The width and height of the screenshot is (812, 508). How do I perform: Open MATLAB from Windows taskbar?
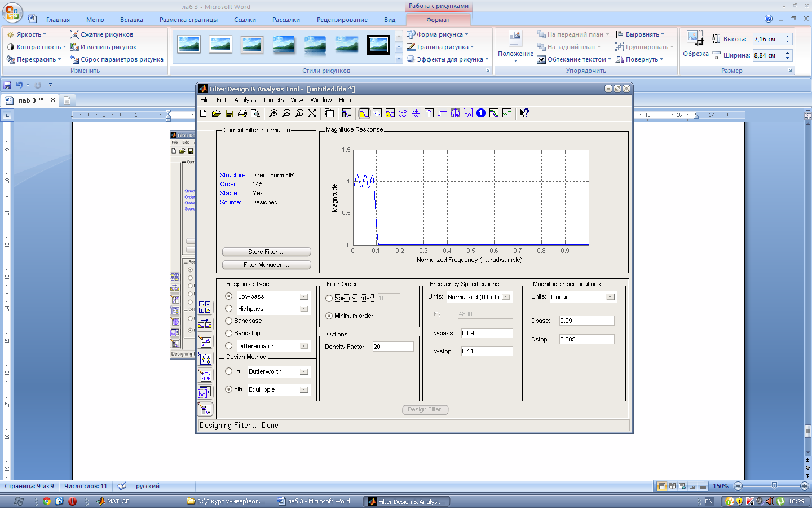[x=113, y=501]
